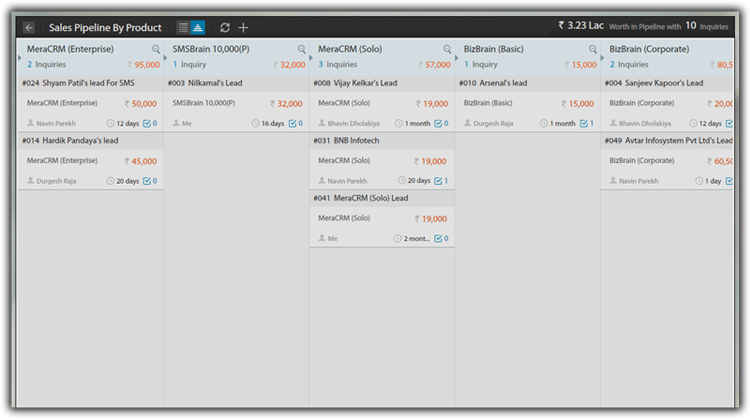Toggle task checkbox on Shyam Patil's lead
Screen dimensions: 750x419
click(148, 123)
